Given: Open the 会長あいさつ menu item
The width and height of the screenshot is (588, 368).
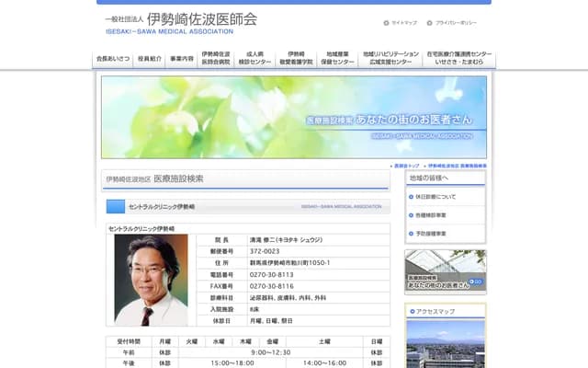Looking at the screenshot, I should 113,59.
